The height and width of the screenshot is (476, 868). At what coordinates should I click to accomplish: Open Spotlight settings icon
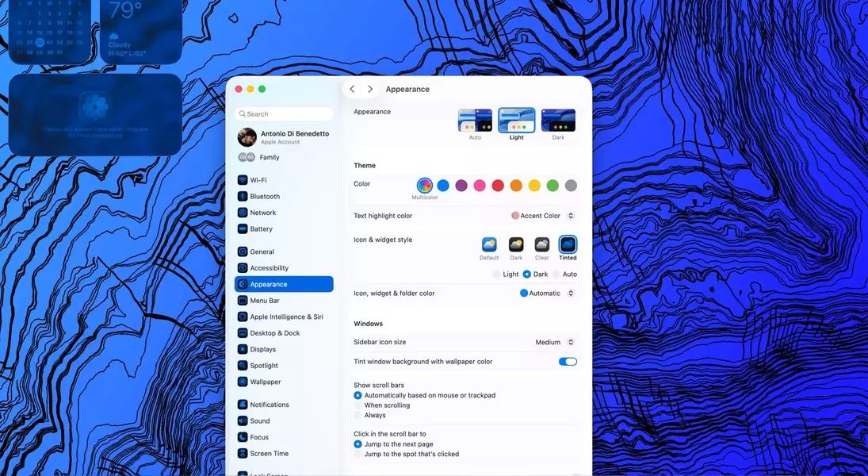243,366
